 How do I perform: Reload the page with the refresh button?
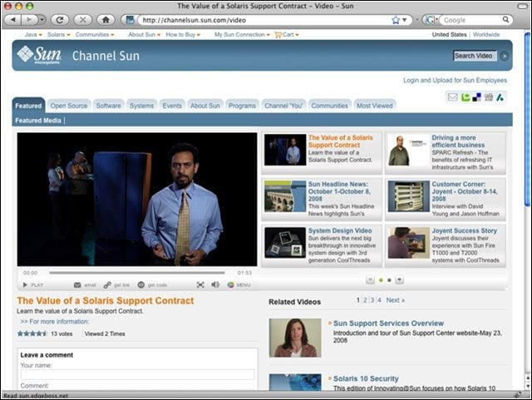click(x=60, y=20)
